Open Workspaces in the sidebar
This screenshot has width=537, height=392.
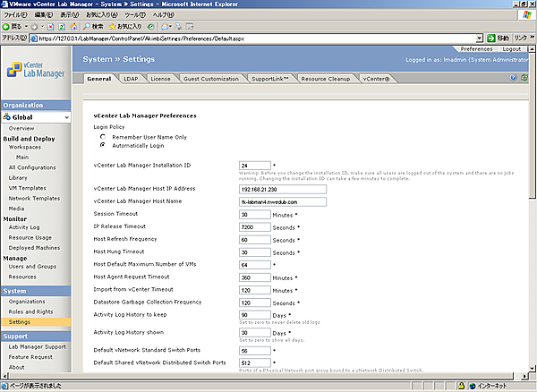[25, 147]
